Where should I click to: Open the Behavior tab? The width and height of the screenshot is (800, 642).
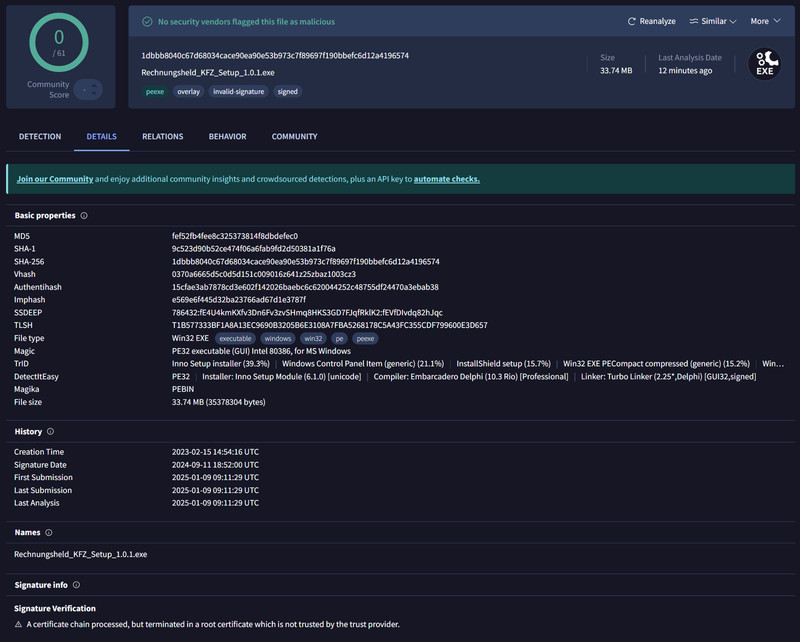point(228,137)
